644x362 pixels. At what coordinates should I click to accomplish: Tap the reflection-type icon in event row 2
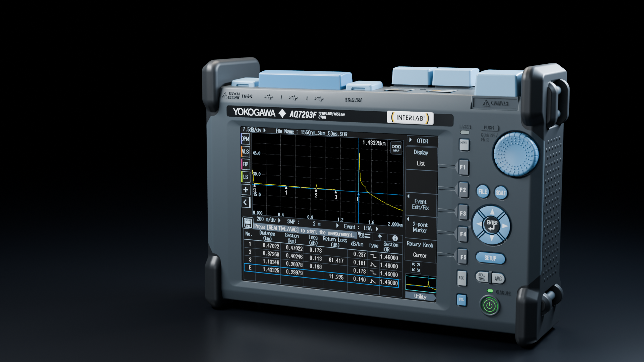[373, 264]
